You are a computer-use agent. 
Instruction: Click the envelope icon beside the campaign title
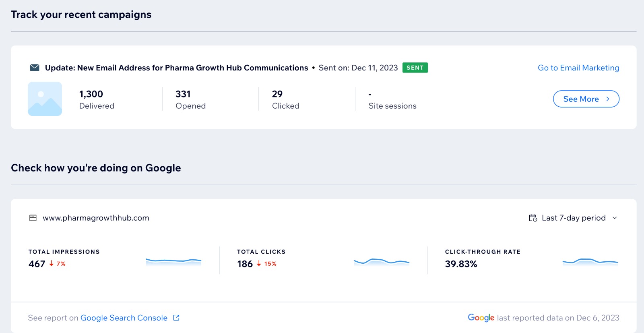(x=35, y=68)
